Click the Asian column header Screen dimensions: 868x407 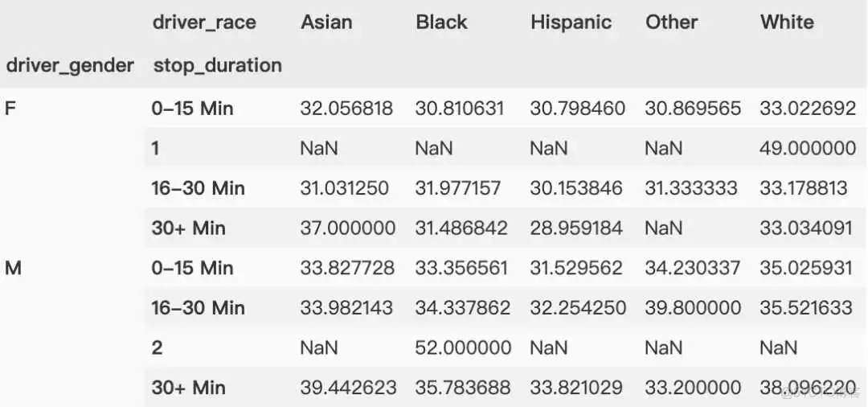[326, 22]
